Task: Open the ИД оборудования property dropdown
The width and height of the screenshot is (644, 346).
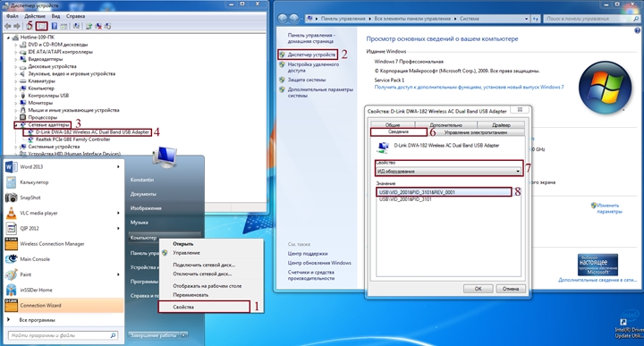Action: [449, 171]
